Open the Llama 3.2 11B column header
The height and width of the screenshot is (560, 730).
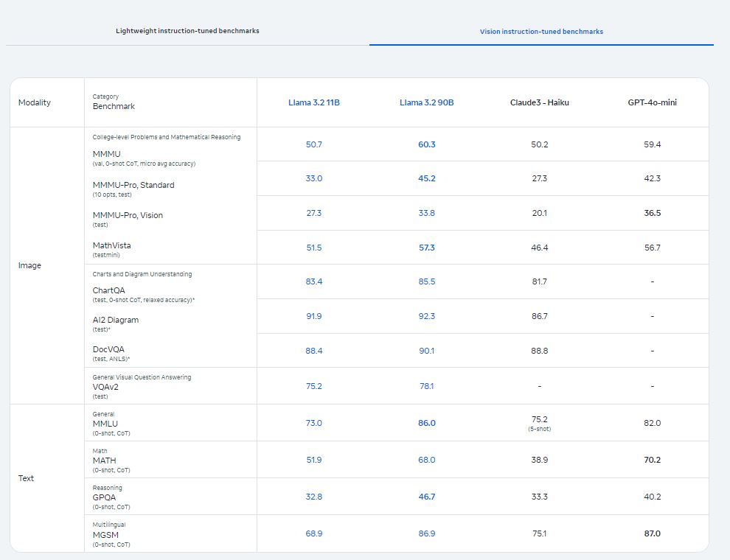[314, 102]
